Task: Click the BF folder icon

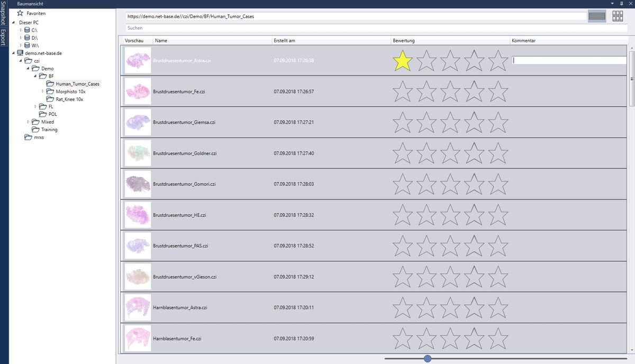Action: (43, 76)
